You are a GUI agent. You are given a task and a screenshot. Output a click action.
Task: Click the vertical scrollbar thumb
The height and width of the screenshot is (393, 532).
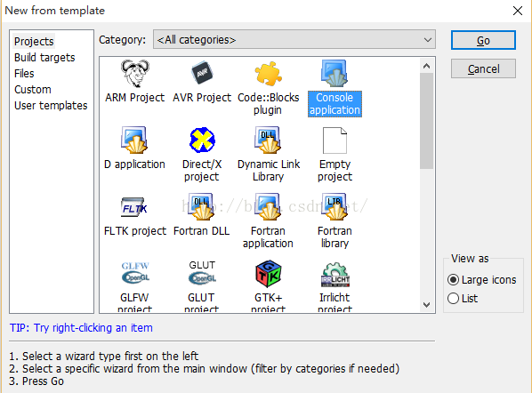(x=426, y=121)
